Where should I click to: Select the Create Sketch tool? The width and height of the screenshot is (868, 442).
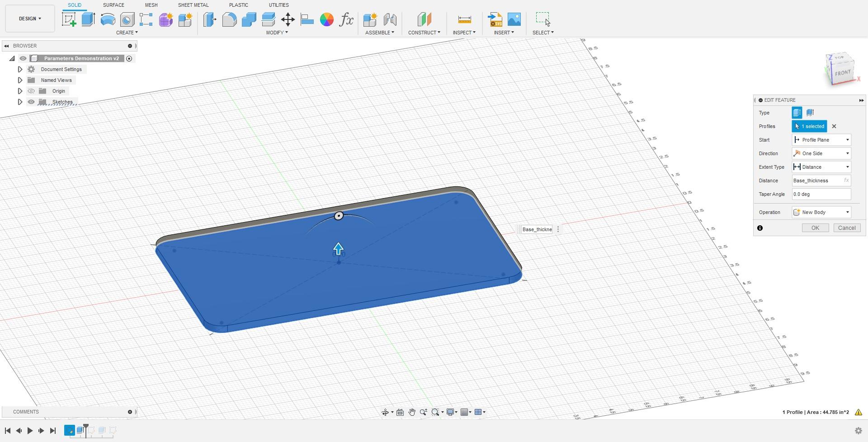[69, 19]
